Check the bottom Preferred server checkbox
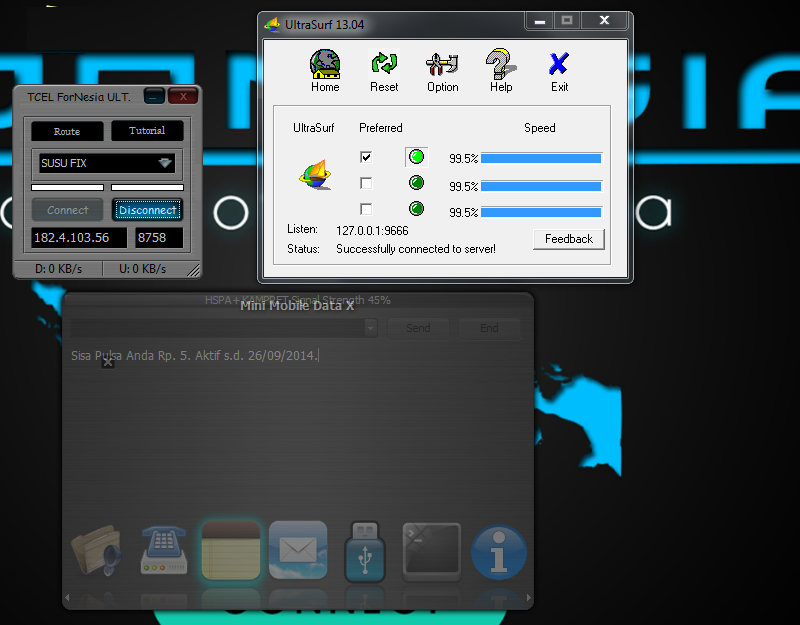The width and height of the screenshot is (800, 625). pos(366,209)
